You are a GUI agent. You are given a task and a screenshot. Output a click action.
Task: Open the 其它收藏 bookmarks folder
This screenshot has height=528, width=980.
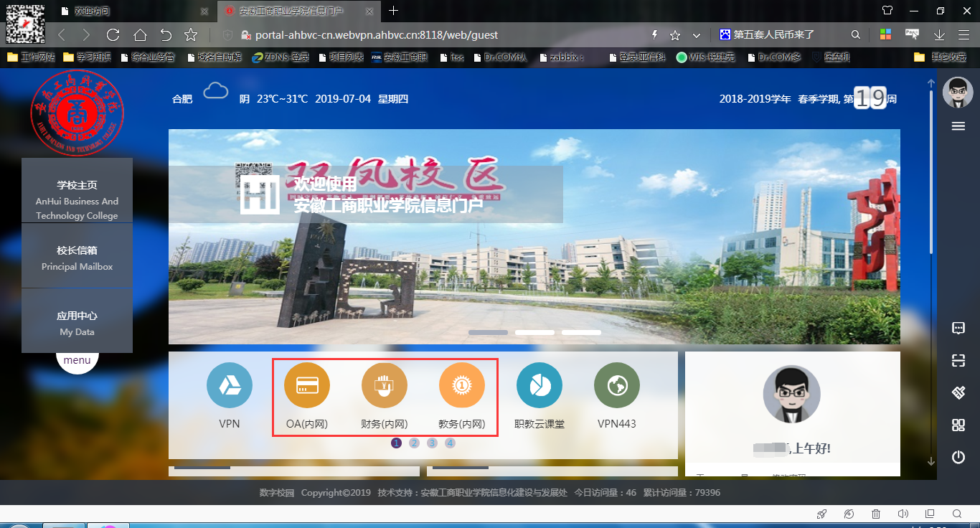[x=941, y=57]
